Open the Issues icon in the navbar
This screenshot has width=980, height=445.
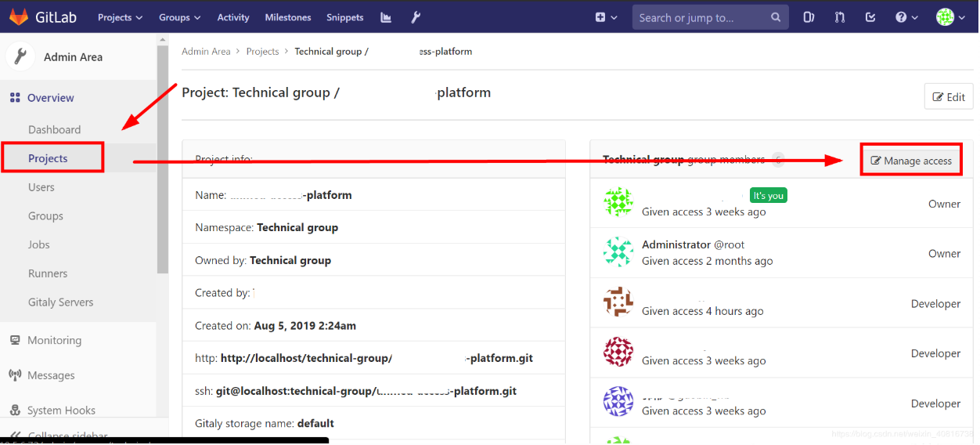tap(809, 17)
